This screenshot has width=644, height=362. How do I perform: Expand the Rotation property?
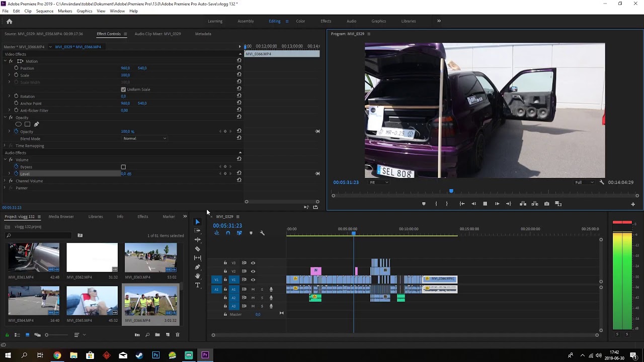(9, 96)
